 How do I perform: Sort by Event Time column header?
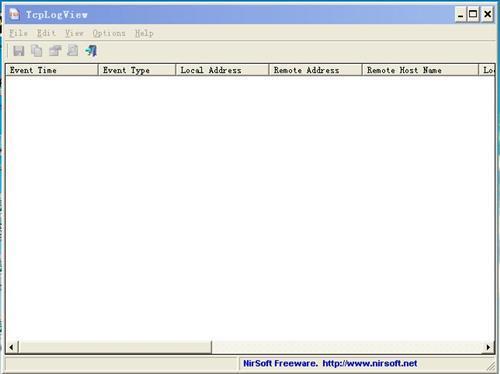[52, 70]
